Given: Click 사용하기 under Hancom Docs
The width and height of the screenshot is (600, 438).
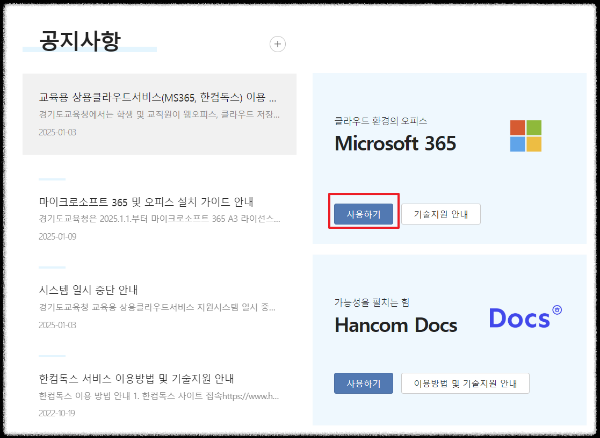Looking at the screenshot, I should coord(364,383).
